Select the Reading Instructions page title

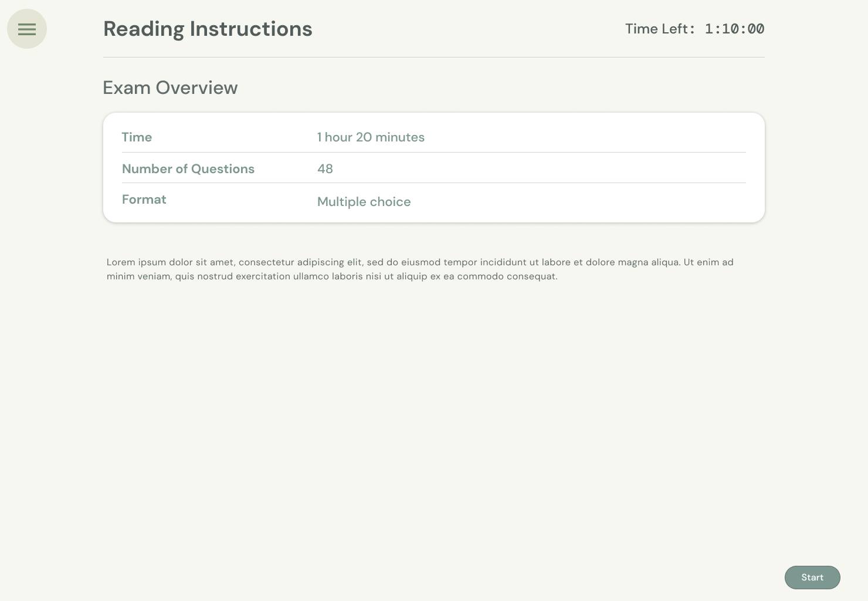[x=208, y=29]
